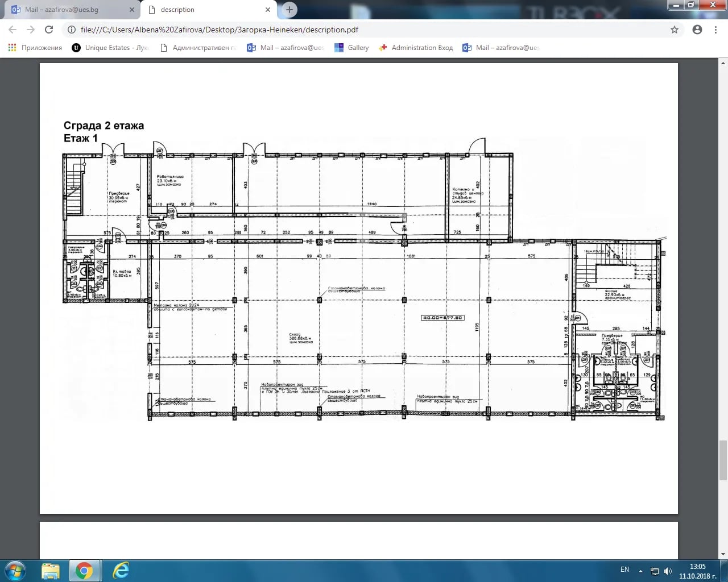Image resolution: width=728 pixels, height=582 pixels.
Task: Open the Приложения apps shortcut
Action: point(35,48)
